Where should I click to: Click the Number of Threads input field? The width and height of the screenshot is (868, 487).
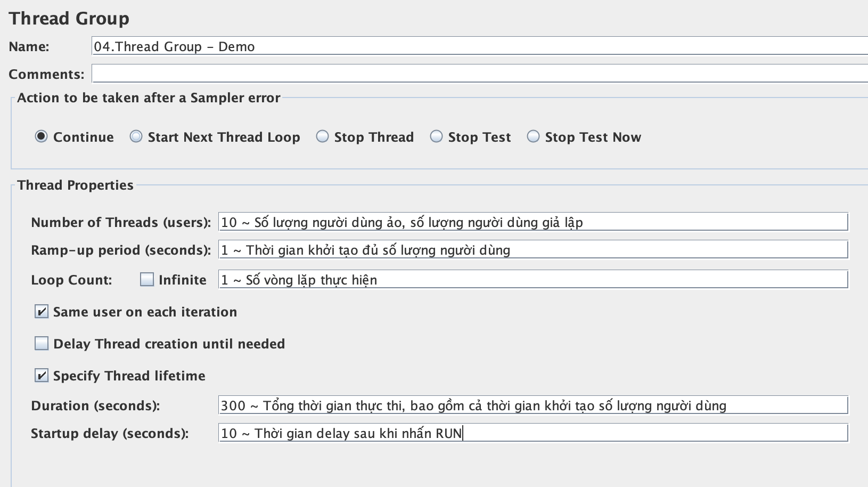coord(533,222)
